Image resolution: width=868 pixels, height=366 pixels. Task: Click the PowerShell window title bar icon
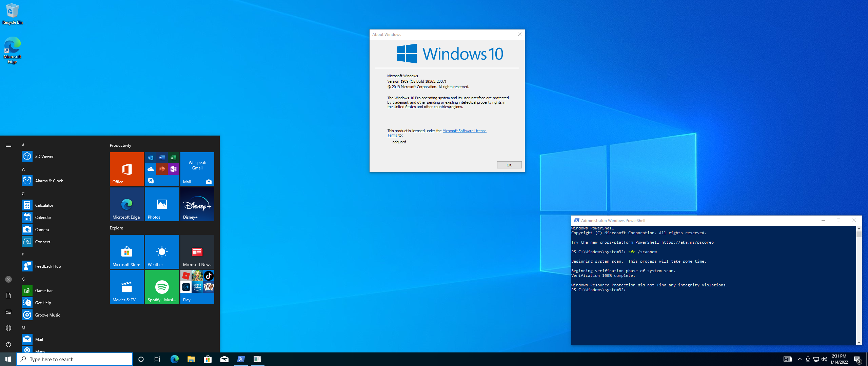pos(576,220)
